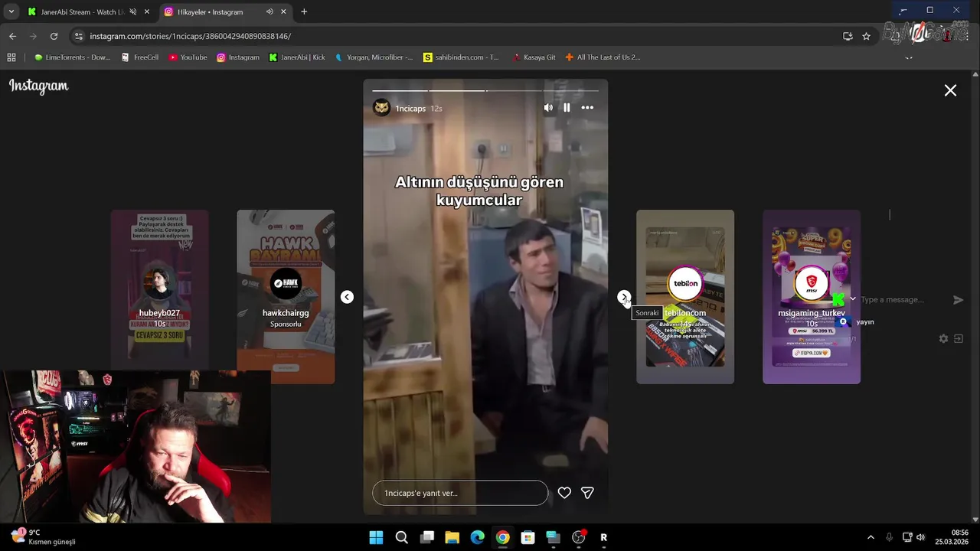Open the YouTube bookmark
This screenshot has height=551, width=980.
(x=188, y=57)
